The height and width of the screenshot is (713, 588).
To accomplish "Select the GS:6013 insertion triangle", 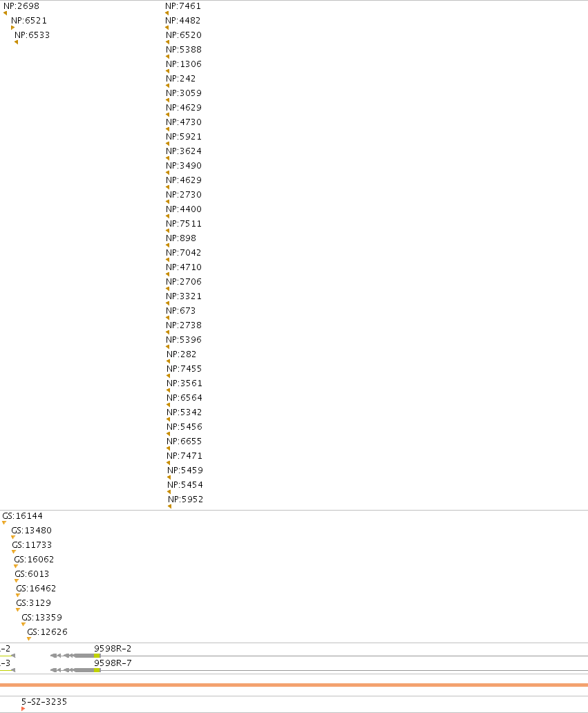I will [x=17, y=580].
